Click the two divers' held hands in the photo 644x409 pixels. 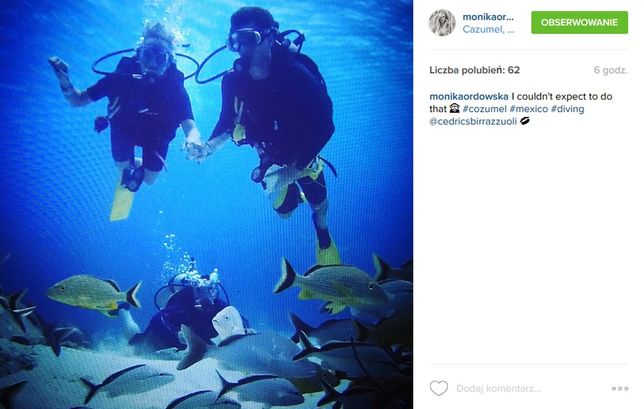(197, 149)
